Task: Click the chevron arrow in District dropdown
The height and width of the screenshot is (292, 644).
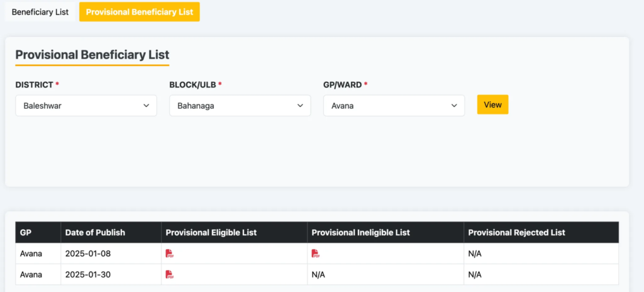Action: pos(146,106)
